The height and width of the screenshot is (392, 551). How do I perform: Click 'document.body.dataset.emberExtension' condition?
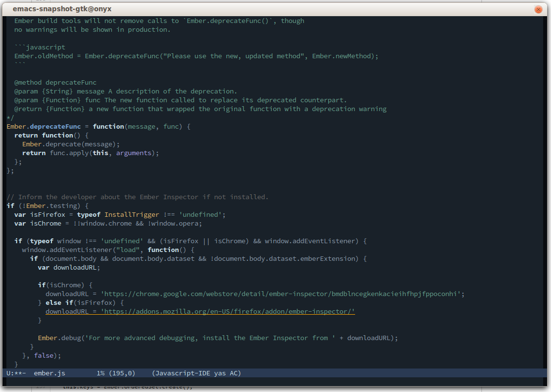click(x=284, y=258)
